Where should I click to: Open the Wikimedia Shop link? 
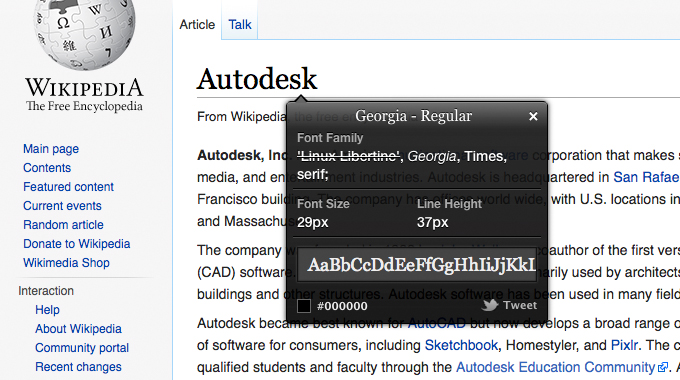click(x=66, y=263)
